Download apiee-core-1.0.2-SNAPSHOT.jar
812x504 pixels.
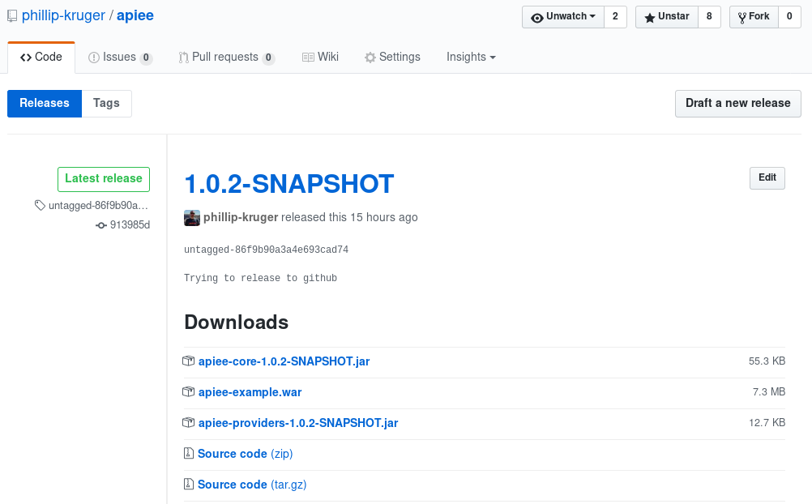point(284,361)
